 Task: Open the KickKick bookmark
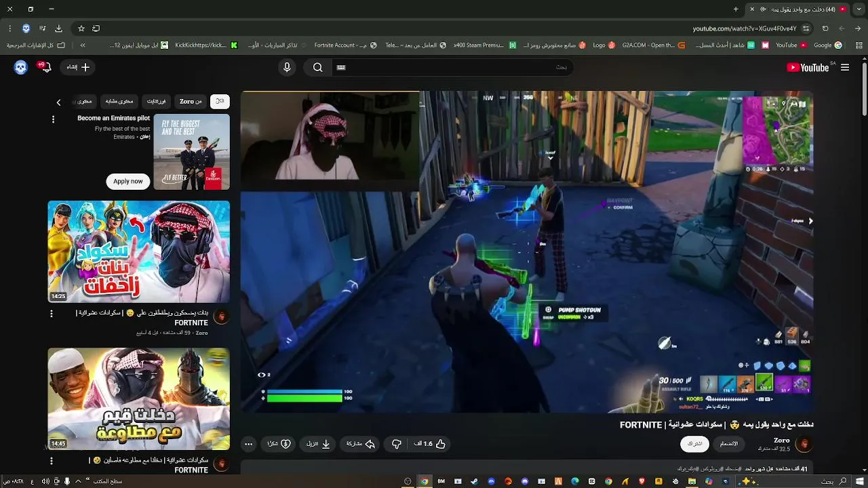click(206, 45)
